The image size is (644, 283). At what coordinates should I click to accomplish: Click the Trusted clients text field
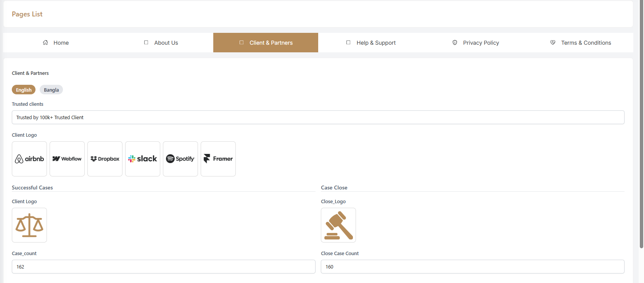pos(318,117)
